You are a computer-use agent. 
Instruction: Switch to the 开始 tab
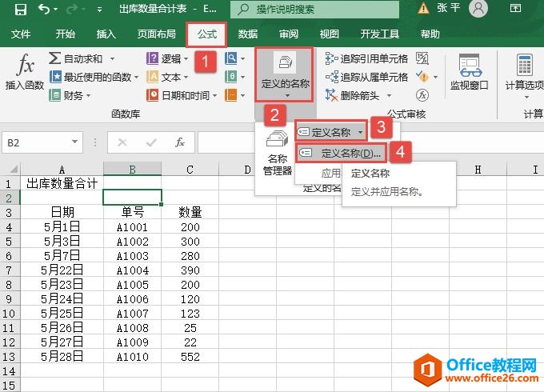[66, 34]
